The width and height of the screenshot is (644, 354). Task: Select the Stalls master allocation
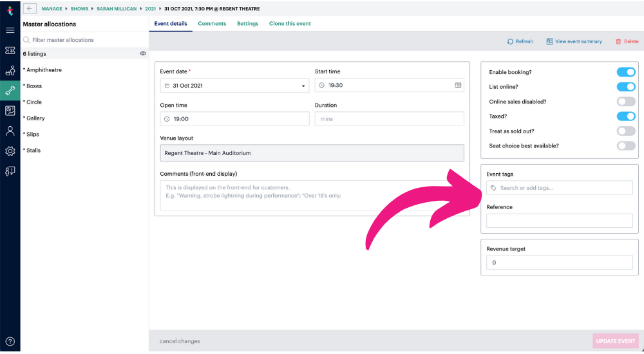coord(33,151)
